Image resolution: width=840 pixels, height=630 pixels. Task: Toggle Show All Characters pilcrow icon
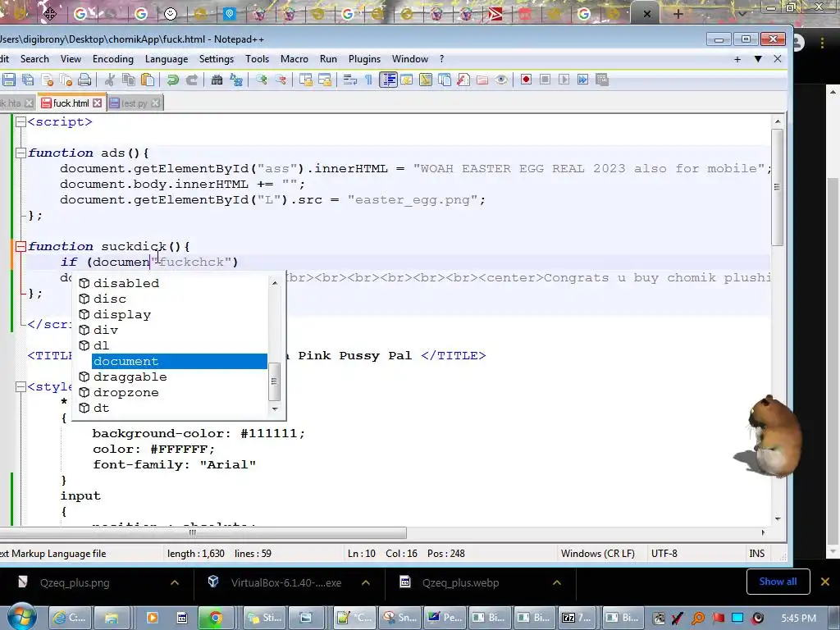tap(368, 80)
